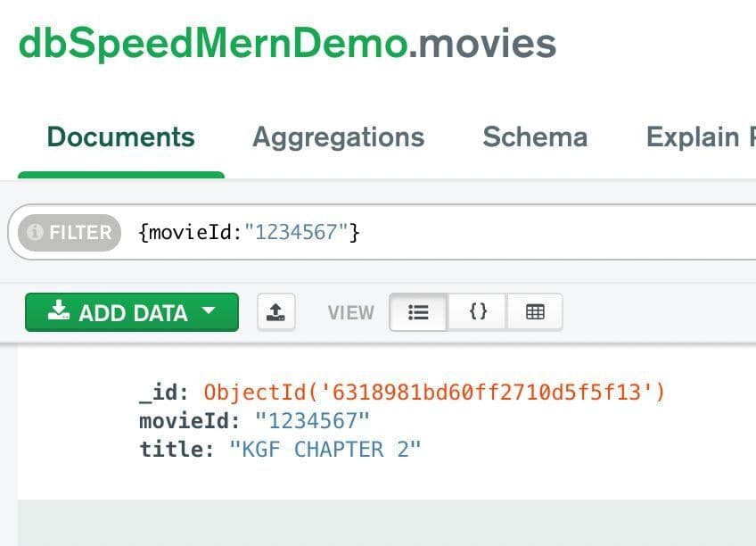The width and height of the screenshot is (756, 546).
Task: Go to the Explain Plan tab
Action: (x=695, y=137)
